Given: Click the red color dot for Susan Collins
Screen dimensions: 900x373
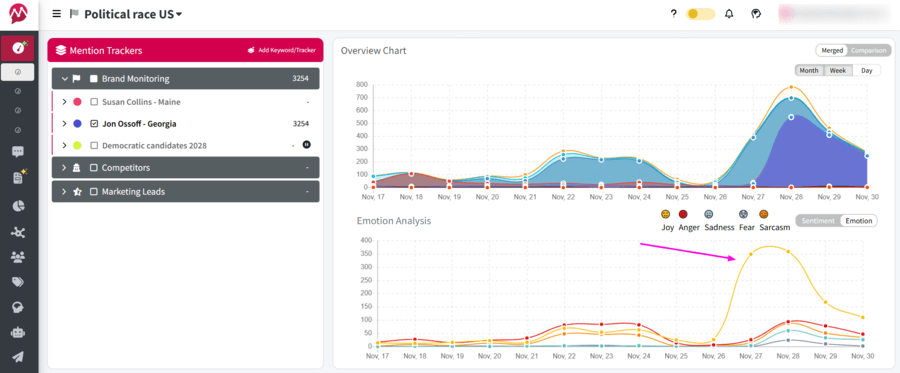Looking at the screenshot, I should [x=77, y=102].
